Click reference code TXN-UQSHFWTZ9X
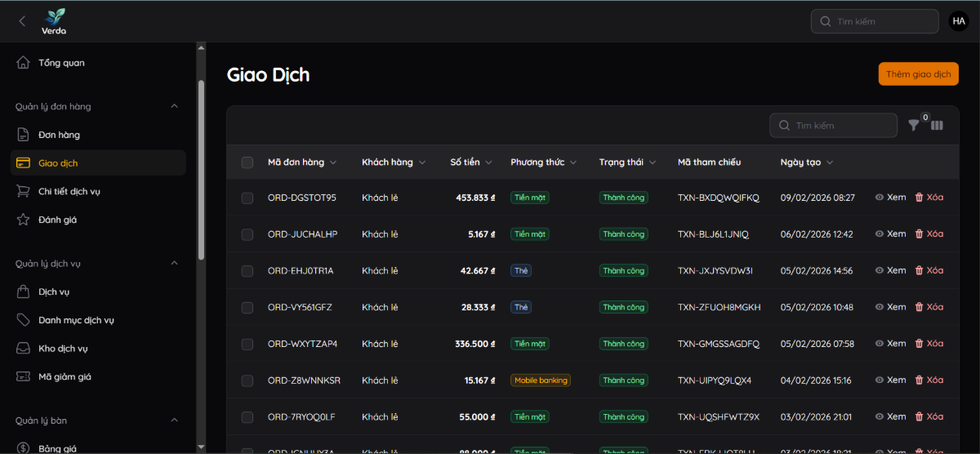The height and width of the screenshot is (454, 980). point(719,416)
